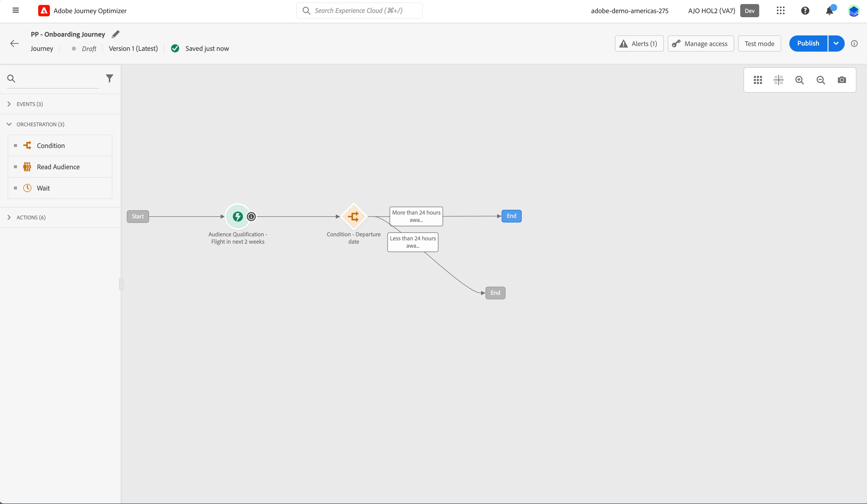867x504 pixels.
Task: Open the notifications bell
Action: click(x=830, y=11)
